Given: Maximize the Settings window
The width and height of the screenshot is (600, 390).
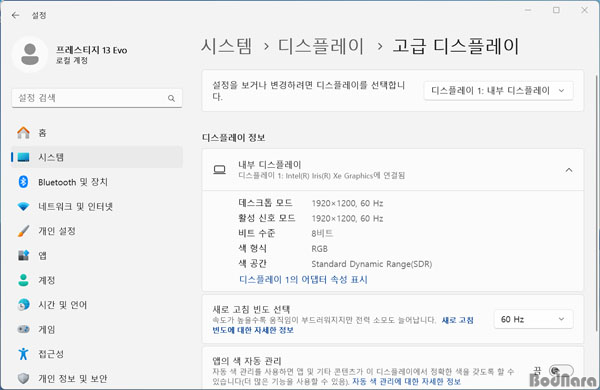Looking at the screenshot, I should (556, 10).
